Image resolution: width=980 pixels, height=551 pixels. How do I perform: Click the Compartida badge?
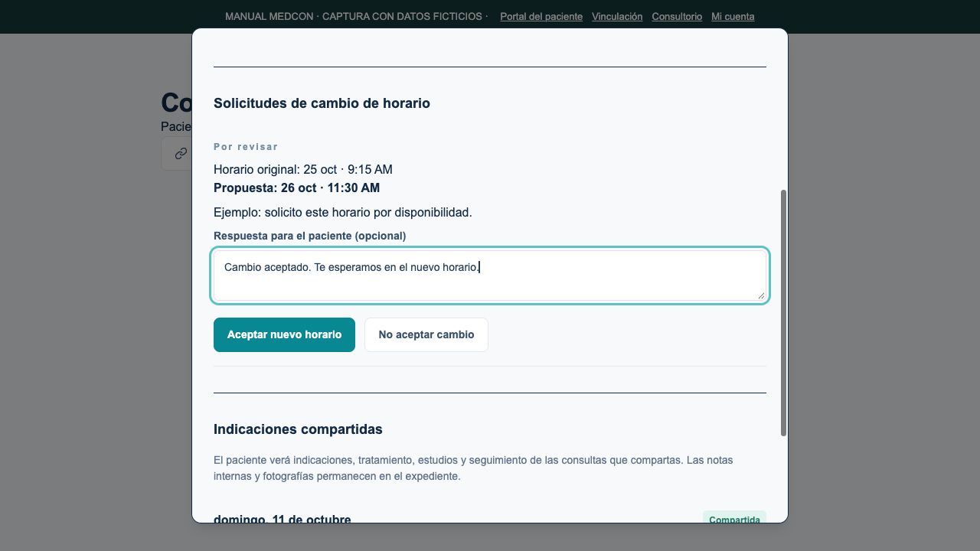[x=734, y=519]
